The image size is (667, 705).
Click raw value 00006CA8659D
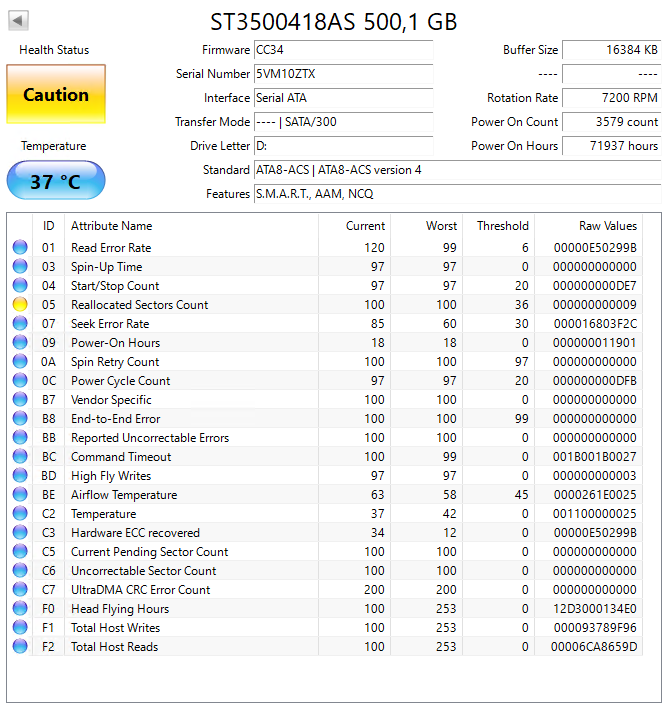coord(594,647)
